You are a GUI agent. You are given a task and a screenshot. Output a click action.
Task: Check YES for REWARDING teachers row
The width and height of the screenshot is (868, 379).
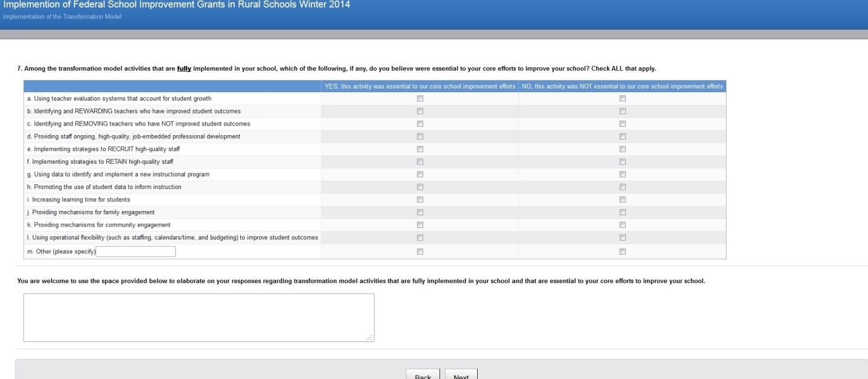pos(420,111)
